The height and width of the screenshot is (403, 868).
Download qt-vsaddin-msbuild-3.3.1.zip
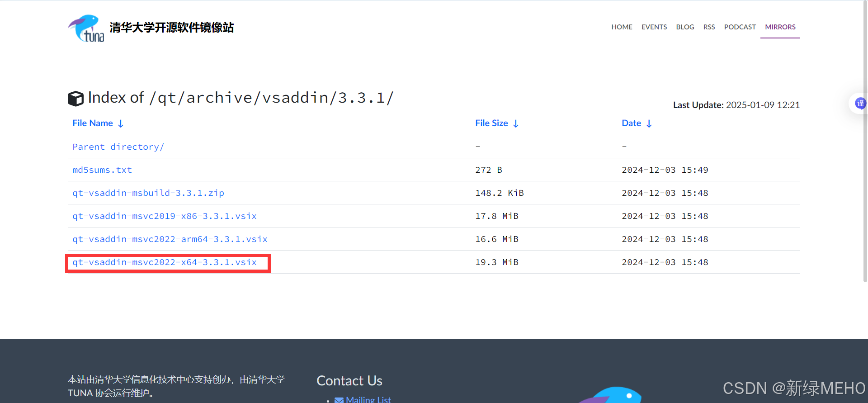tap(148, 193)
